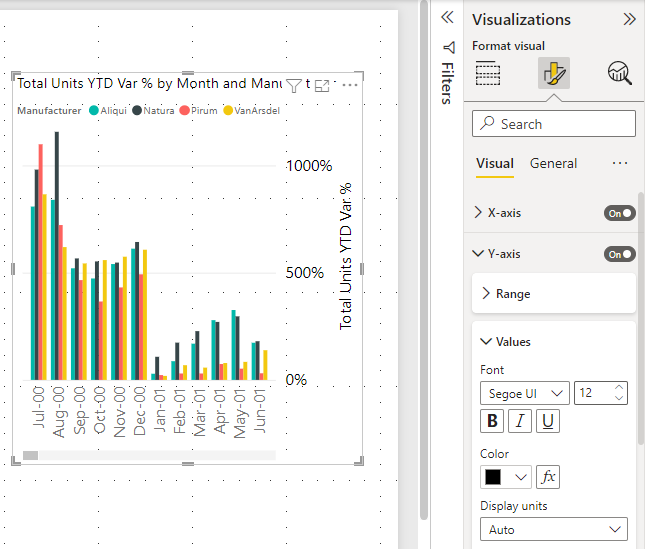Open the Segoe UI font dropdown
645x549 pixels.
tap(525, 393)
